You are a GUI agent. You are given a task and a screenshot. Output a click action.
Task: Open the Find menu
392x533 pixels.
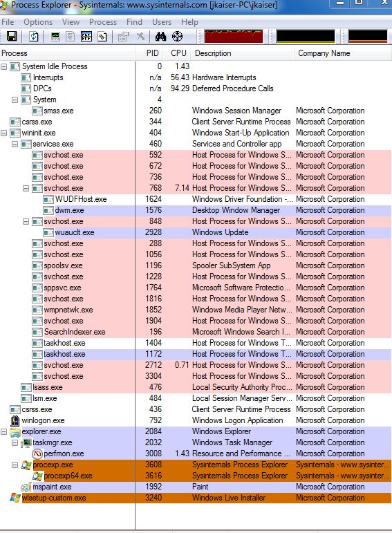tap(134, 22)
